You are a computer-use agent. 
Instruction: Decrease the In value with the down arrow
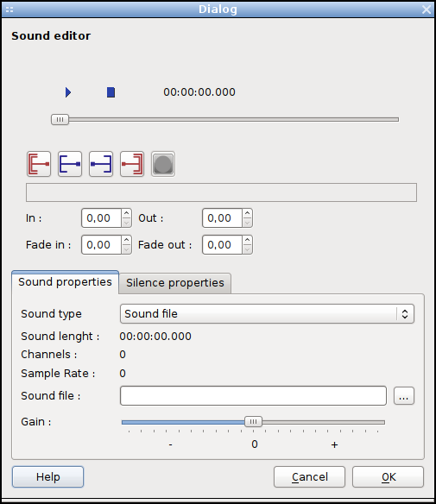[x=126, y=223]
